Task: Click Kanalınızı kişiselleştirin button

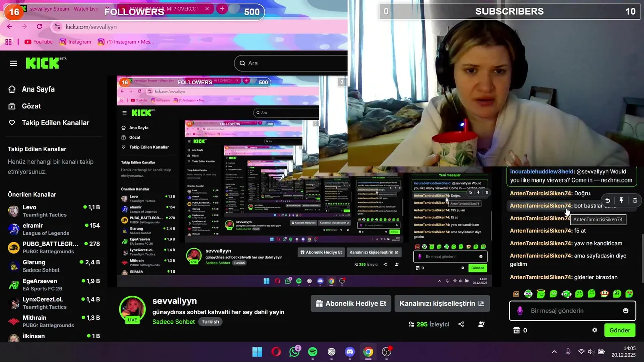Action: point(442,303)
